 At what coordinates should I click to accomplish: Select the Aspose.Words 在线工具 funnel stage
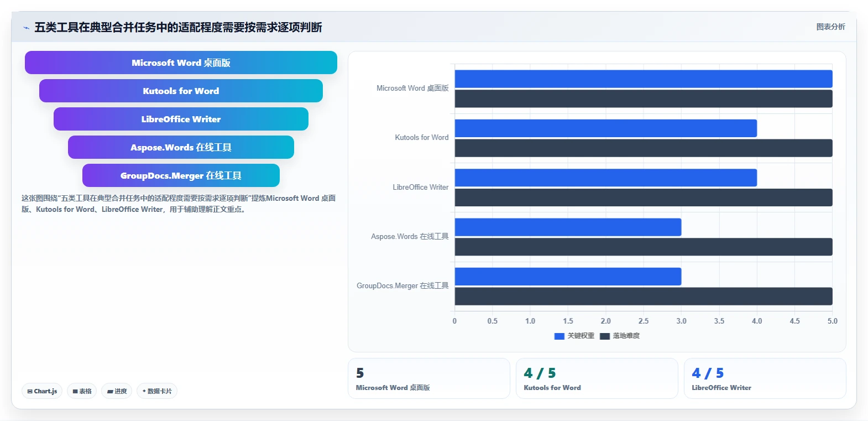click(181, 147)
